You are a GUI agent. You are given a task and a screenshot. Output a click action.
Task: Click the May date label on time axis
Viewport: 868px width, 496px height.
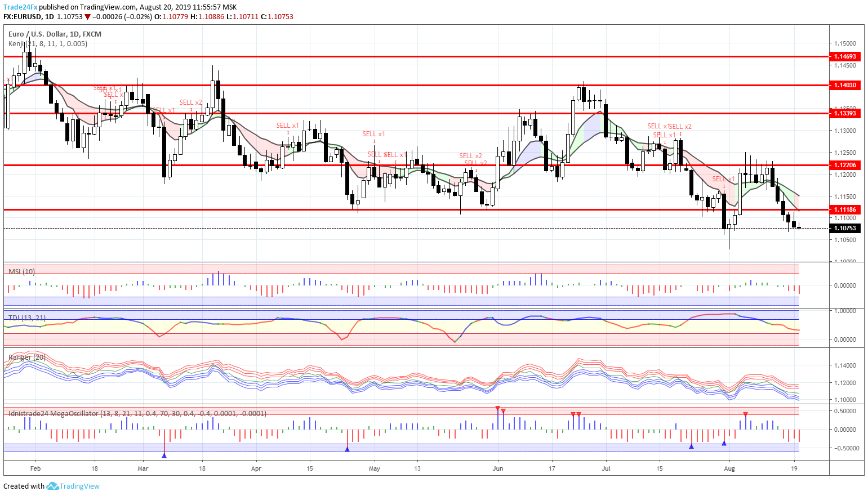tap(375, 468)
